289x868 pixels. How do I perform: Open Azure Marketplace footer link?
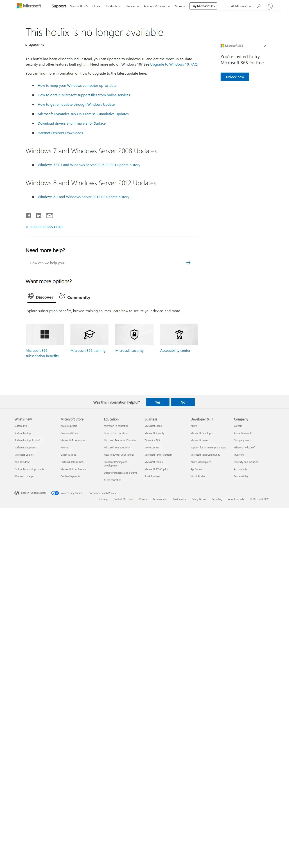pos(201,462)
